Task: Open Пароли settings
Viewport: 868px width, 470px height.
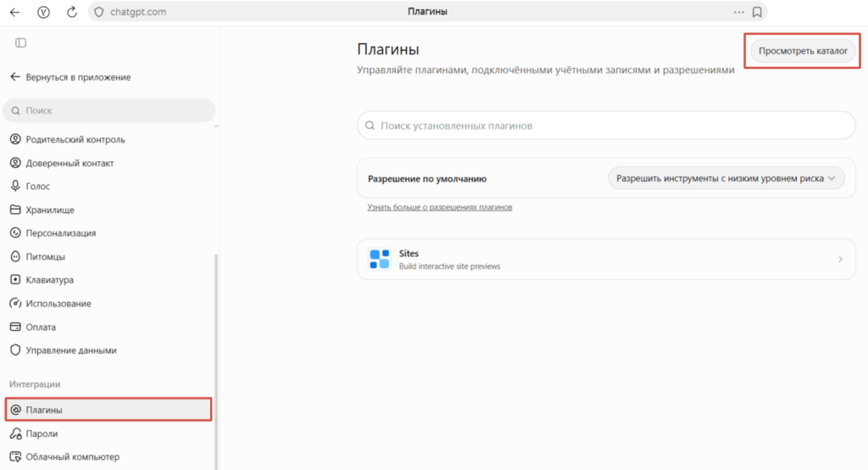Action: (34, 434)
